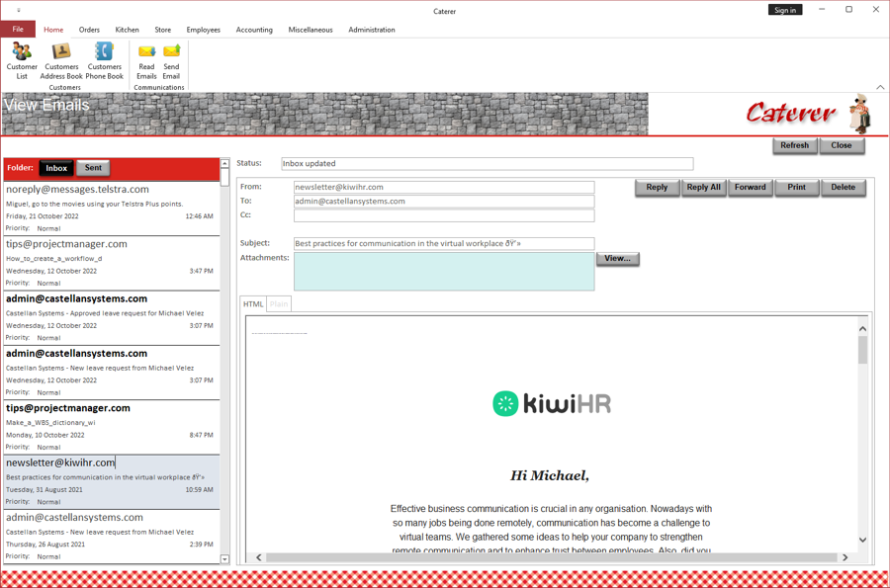This screenshot has height=588, width=890.
Task: Open the Approved leave request email
Action: point(112,317)
